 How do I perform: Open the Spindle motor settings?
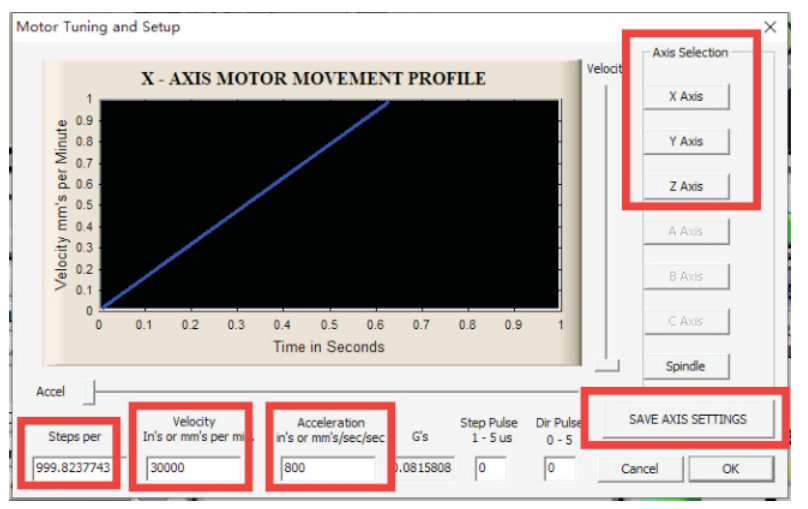(685, 367)
